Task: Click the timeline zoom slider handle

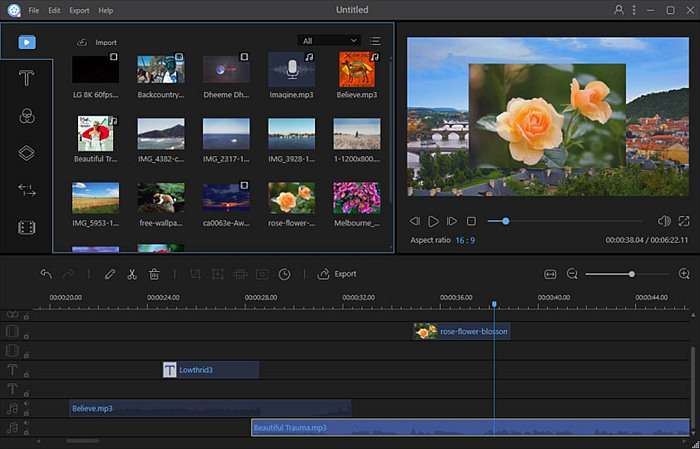Action: pos(632,274)
